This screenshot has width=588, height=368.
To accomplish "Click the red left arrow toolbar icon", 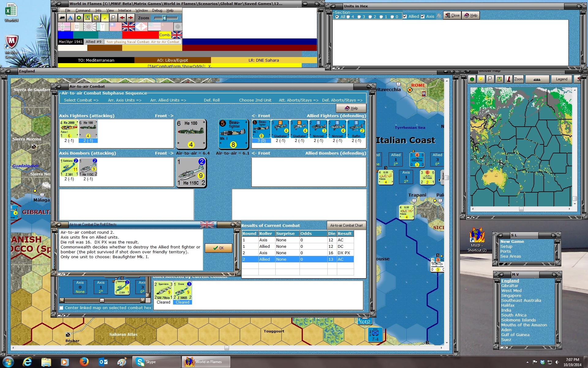I will 122,18.
